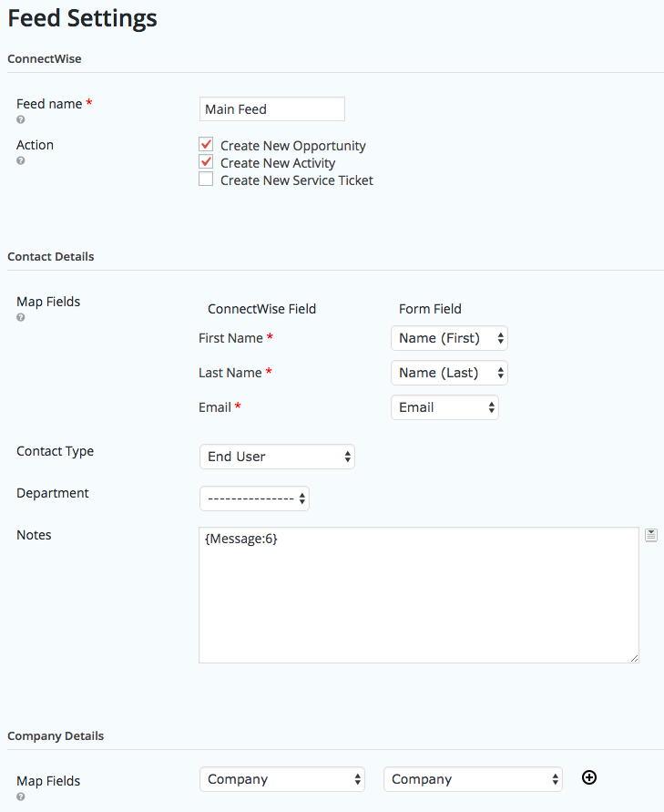664x812 pixels.
Task: Add another company field mapping with plus icon
Action: pyautogui.click(x=589, y=777)
